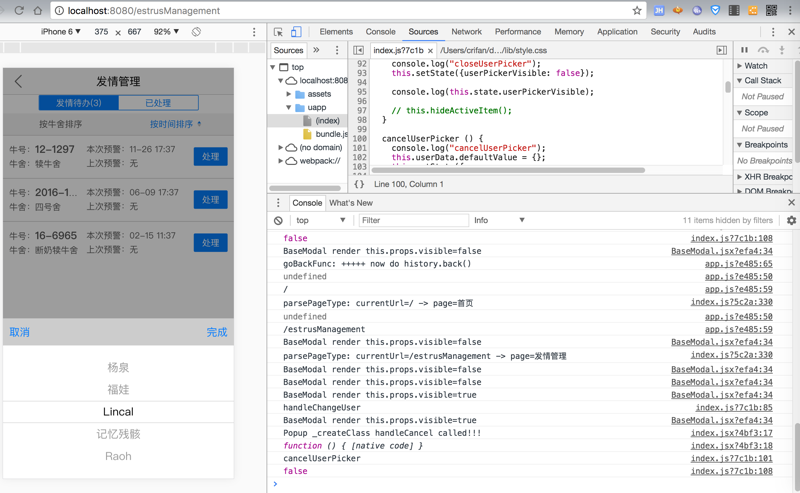Open the Info log level dropdown
The height and width of the screenshot is (493, 800).
click(498, 220)
